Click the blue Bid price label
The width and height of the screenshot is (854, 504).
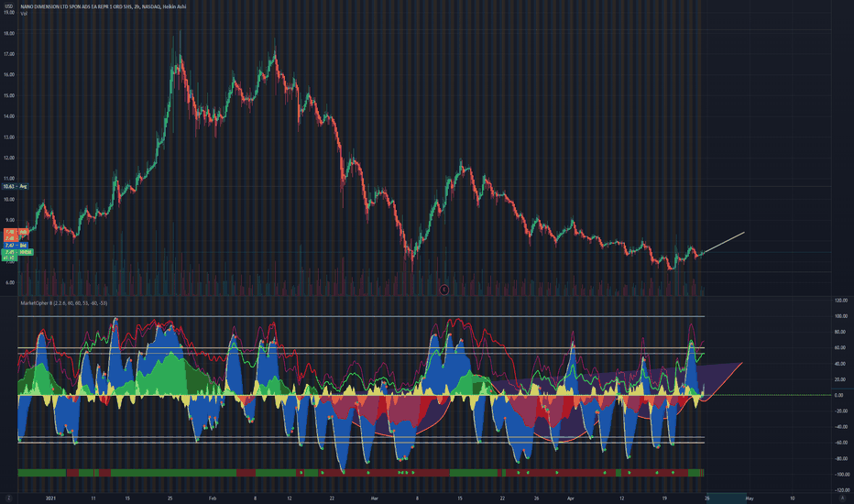click(16, 246)
